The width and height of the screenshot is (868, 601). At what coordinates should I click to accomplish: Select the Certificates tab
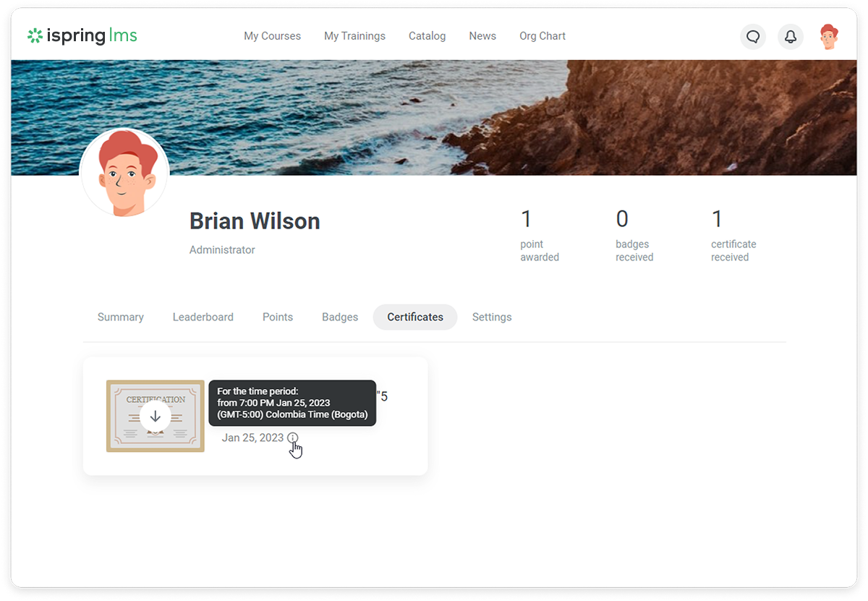pos(415,317)
